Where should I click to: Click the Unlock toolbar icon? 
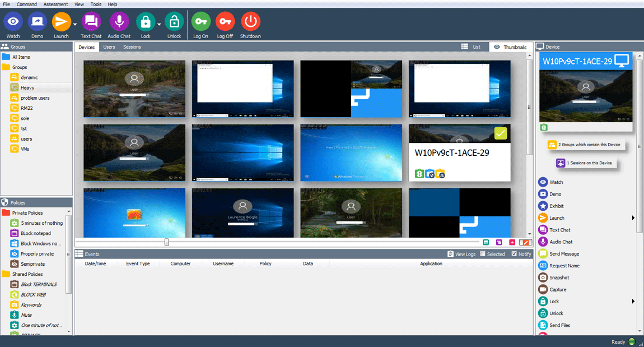174,22
